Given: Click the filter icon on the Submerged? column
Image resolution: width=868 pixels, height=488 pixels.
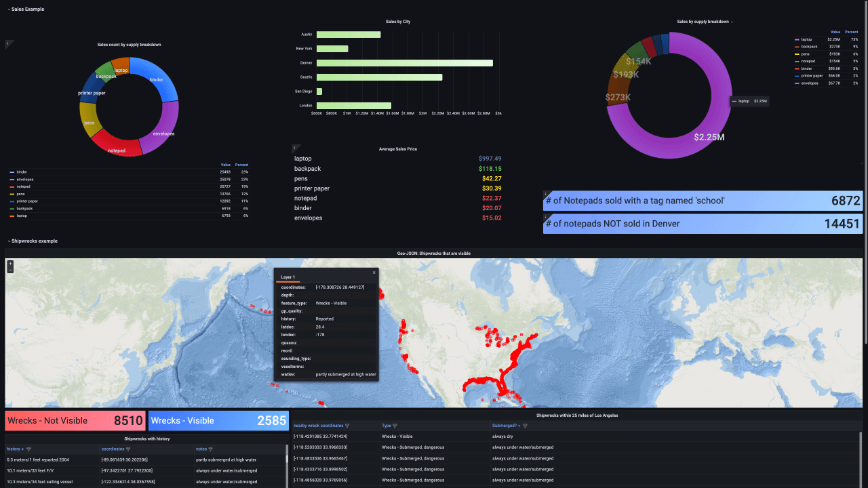Looking at the screenshot, I should coord(525,424).
